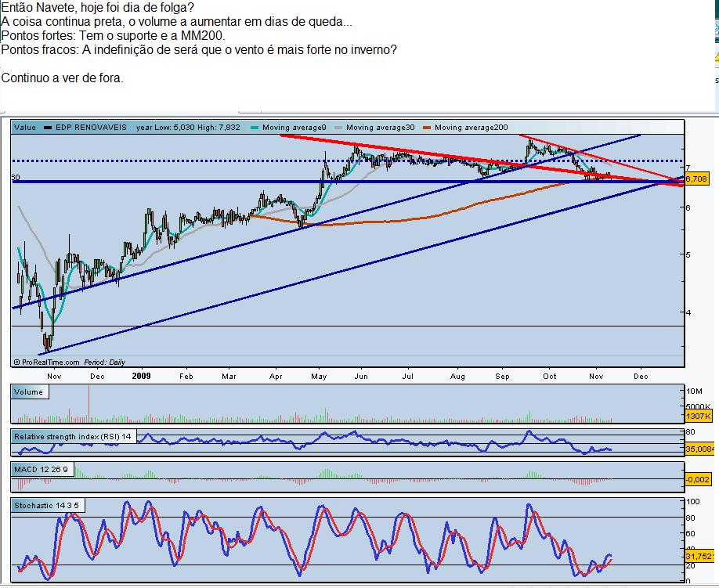The height and width of the screenshot is (588, 719).
Task: Click the '4' price level on the value axis
Action: click(x=688, y=312)
